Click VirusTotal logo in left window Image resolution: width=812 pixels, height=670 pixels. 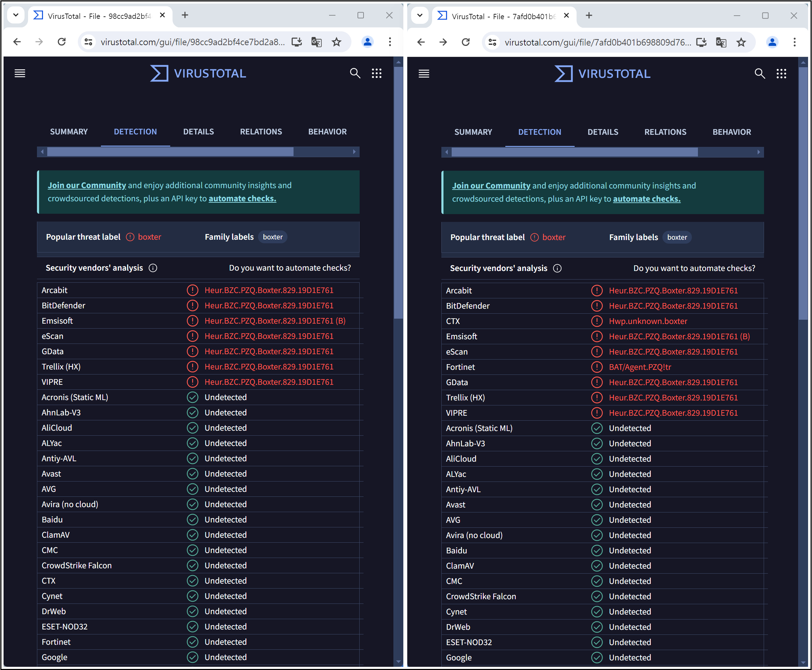tap(198, 73)
